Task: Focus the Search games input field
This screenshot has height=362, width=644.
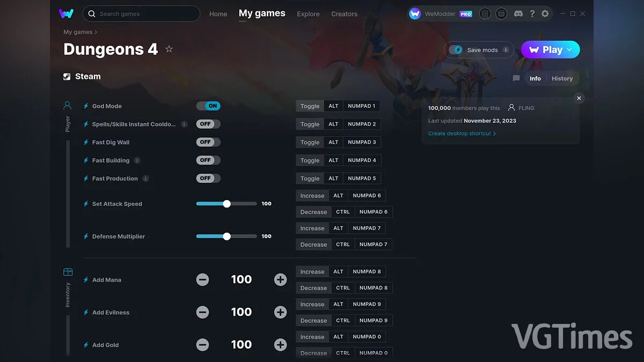Action: [145, 14]
